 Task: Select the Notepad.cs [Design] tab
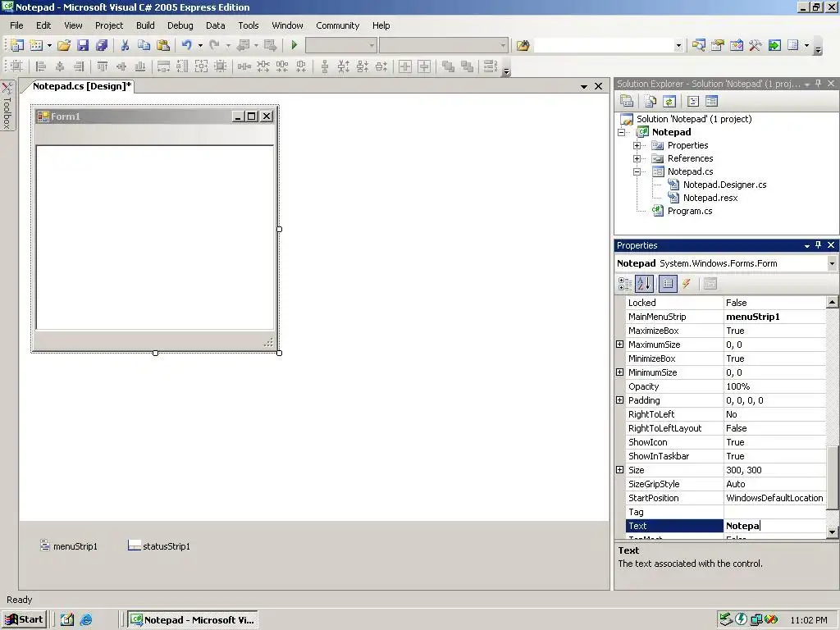pyautogui.click(x=81, y=86)
